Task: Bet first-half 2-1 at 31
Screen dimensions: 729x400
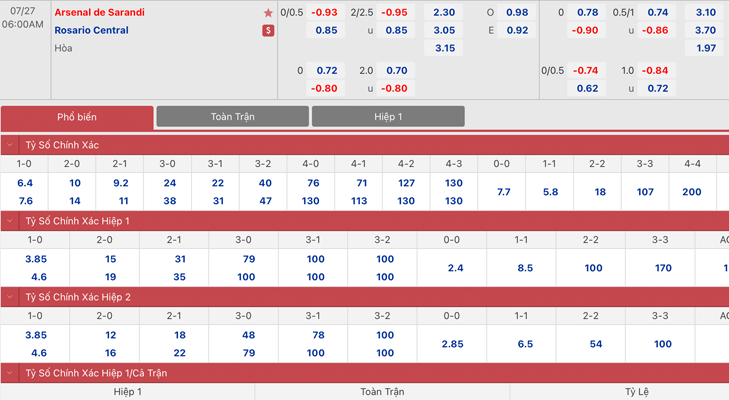Action: click(179, 259)
